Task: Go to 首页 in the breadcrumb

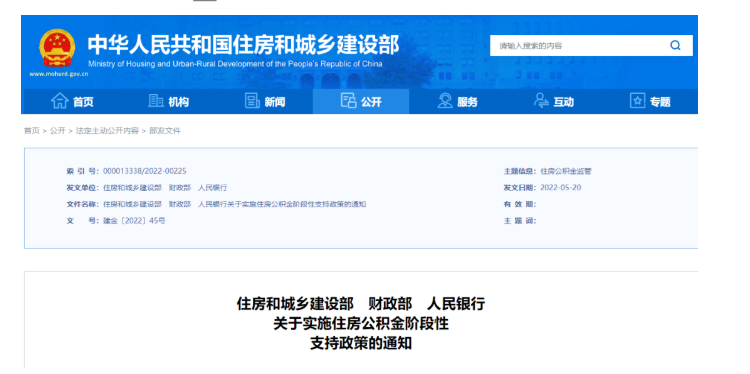Action: point(32,131)
